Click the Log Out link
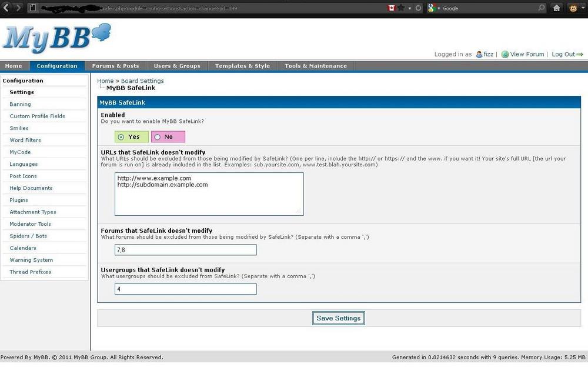Screen dimensions: 588x384 point(563,54)
